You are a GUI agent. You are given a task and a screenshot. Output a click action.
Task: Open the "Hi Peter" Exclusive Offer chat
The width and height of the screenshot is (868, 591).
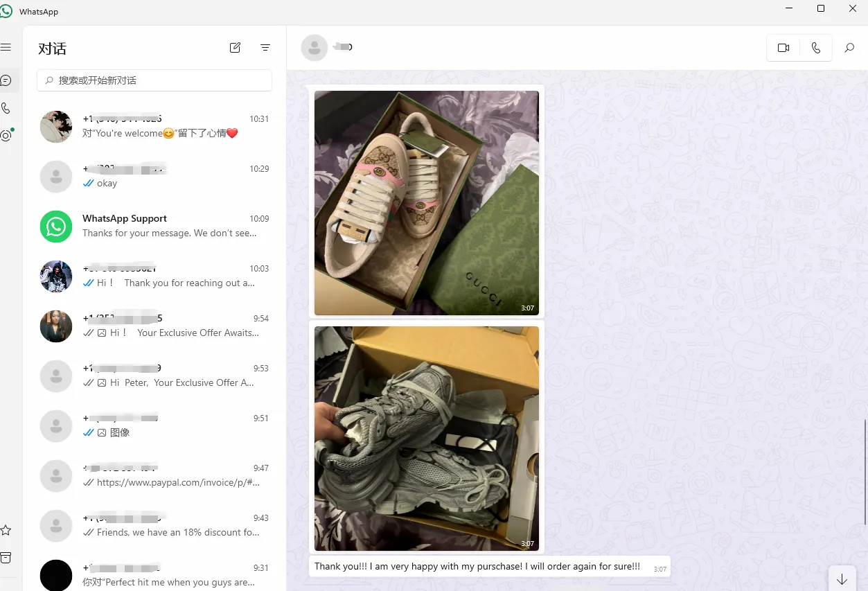(x=154, y=376)
